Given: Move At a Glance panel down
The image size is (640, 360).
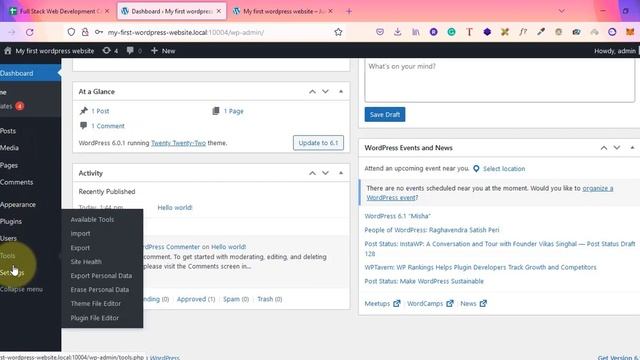Looking at the screenshot, I should [325, 91].
